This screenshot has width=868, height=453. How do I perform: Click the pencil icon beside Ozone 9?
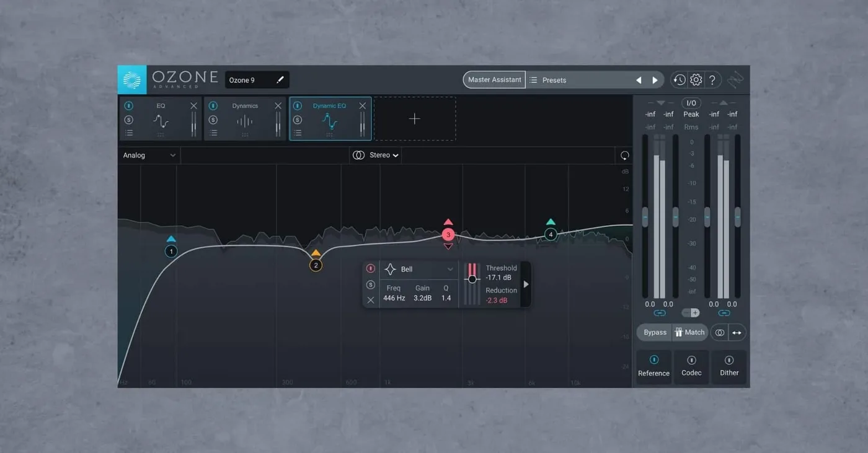[x=280, y=80]
